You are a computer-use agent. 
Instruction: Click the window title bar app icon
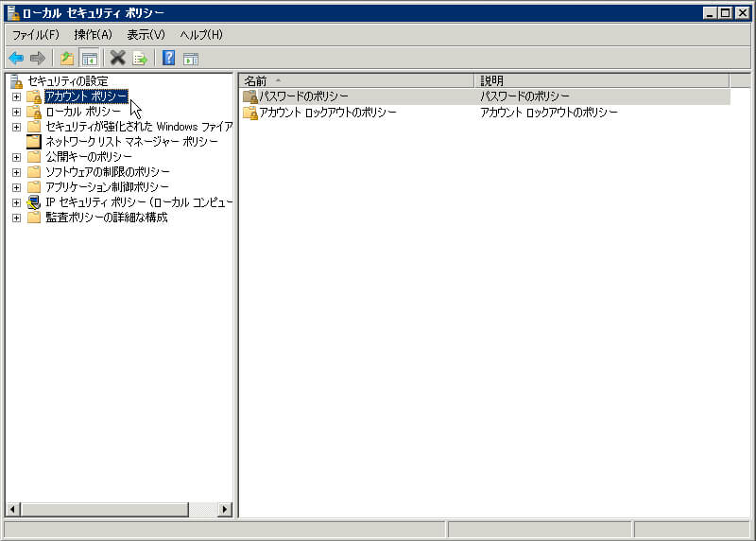coord(13,12)
